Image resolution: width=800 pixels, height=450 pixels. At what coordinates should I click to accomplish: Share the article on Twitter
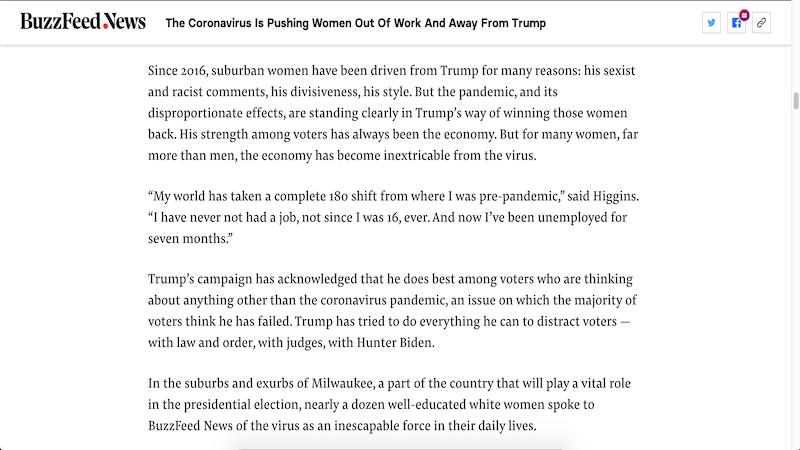(x=711, y=23)
